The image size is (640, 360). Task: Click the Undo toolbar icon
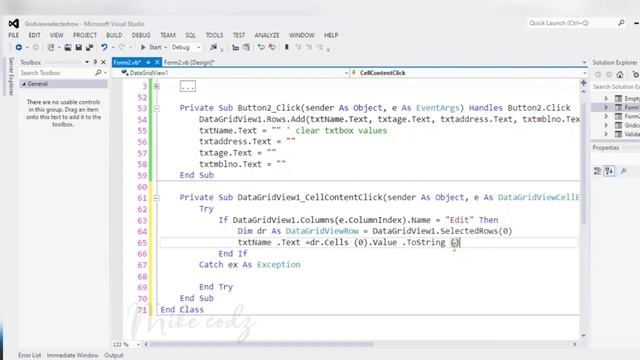[x=104, y=47]
